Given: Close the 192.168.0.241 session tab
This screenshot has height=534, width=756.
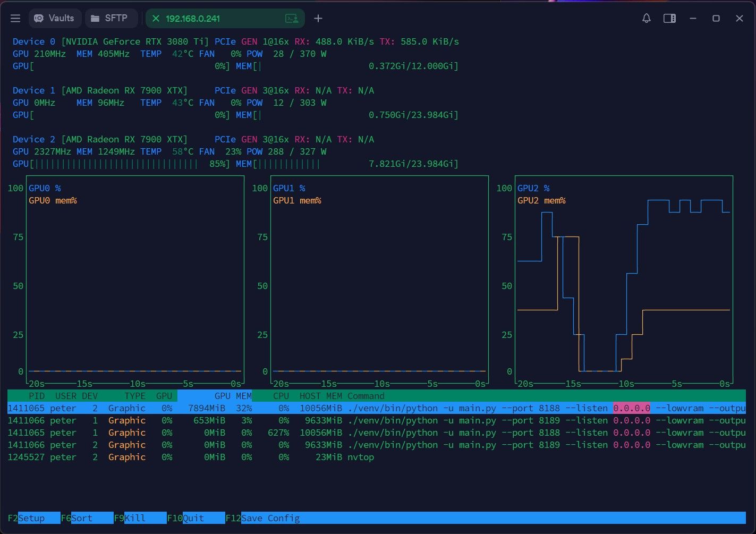Looking at the screenshot, I should [156, 19].
